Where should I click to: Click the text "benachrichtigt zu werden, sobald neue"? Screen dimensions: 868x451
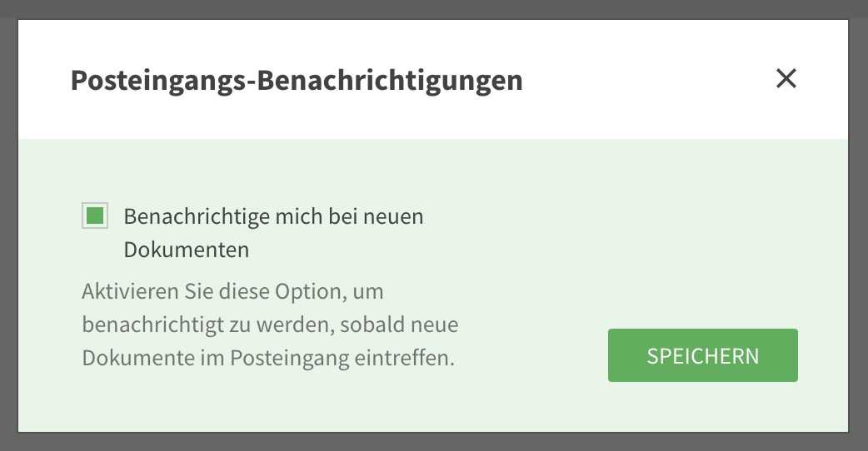[x=271, y=325]
